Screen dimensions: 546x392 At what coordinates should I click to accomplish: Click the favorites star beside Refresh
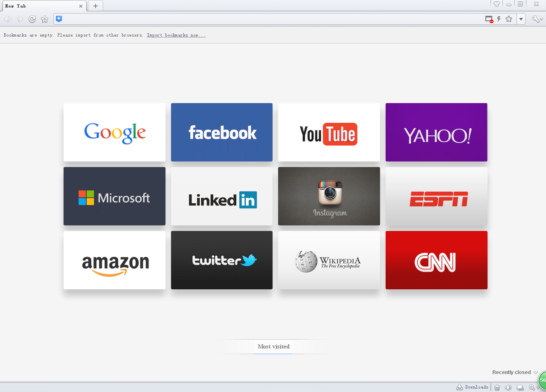[44, 19]
